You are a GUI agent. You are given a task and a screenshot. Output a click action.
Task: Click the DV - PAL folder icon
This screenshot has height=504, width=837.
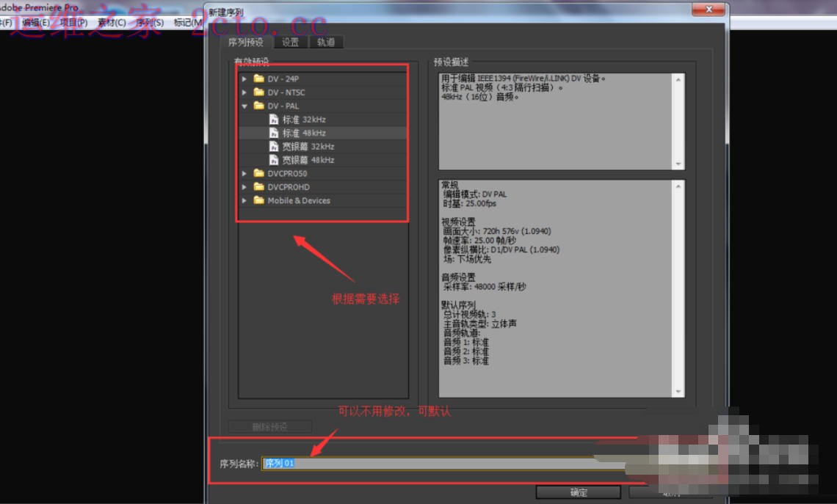click(259, 106)
